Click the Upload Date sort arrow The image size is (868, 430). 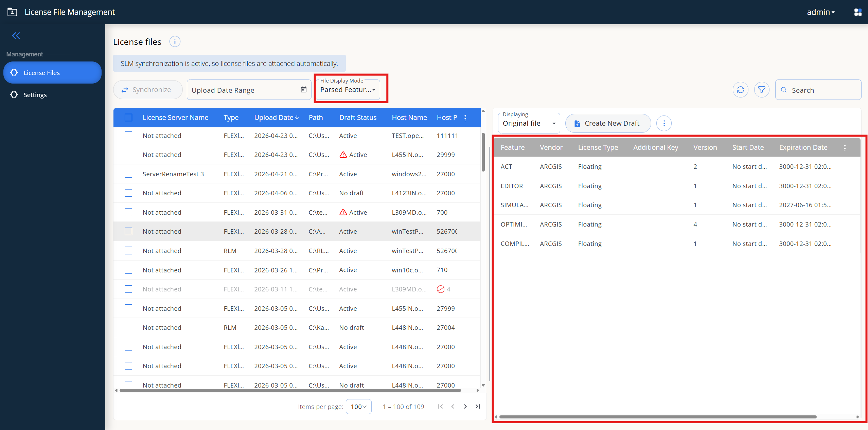(x=297, y=118)
